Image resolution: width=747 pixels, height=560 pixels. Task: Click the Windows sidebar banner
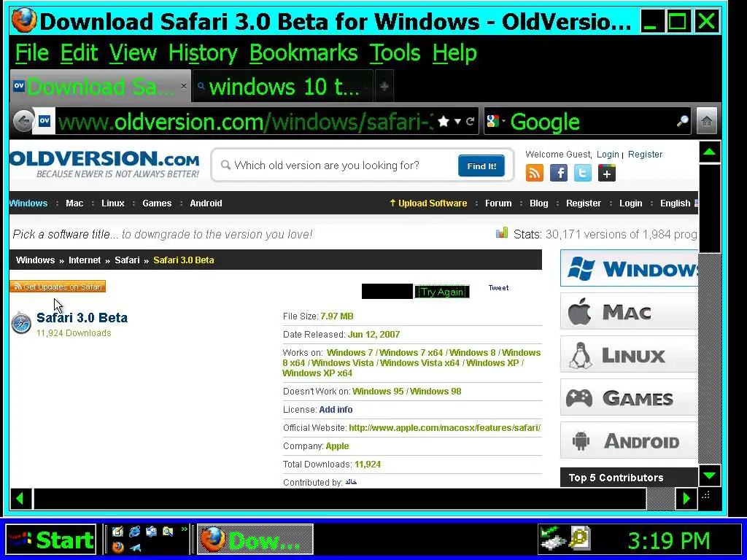point(630,268)
